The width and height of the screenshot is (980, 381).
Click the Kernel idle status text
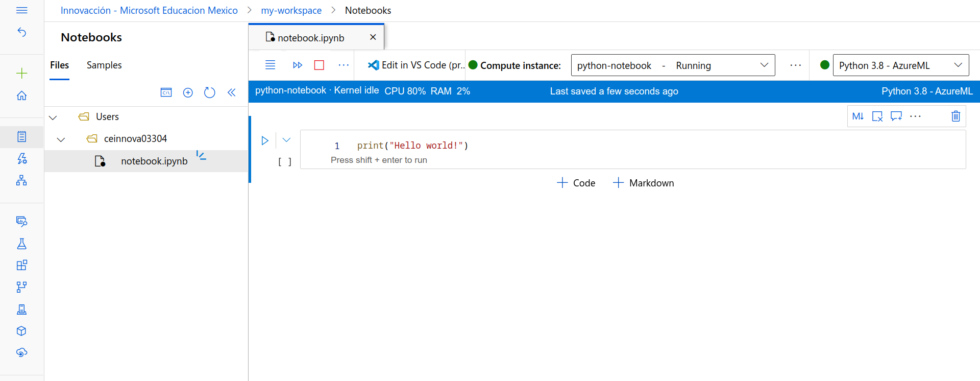click(x=356, y=91)
